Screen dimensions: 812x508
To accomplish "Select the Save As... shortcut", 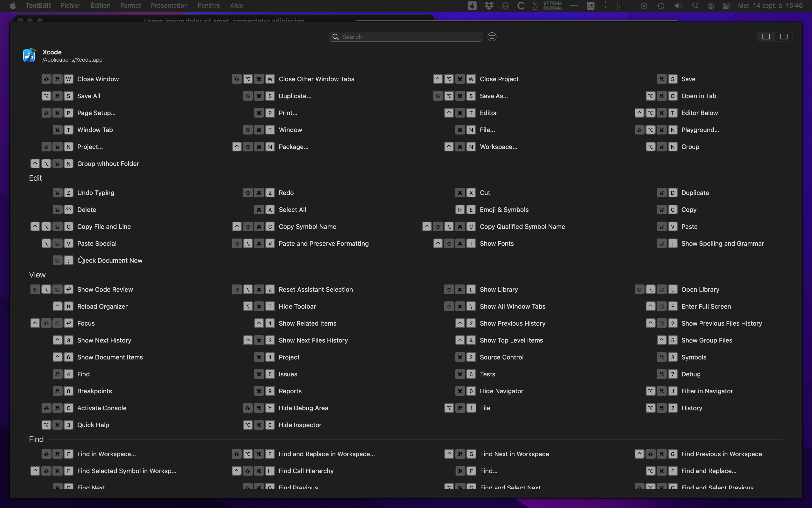I will pos(471,96).
